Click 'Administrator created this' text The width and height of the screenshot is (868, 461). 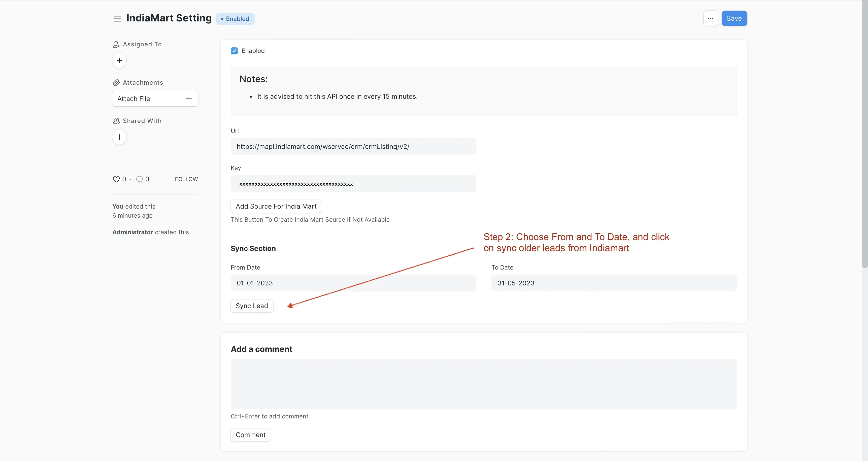click(150, 232)
